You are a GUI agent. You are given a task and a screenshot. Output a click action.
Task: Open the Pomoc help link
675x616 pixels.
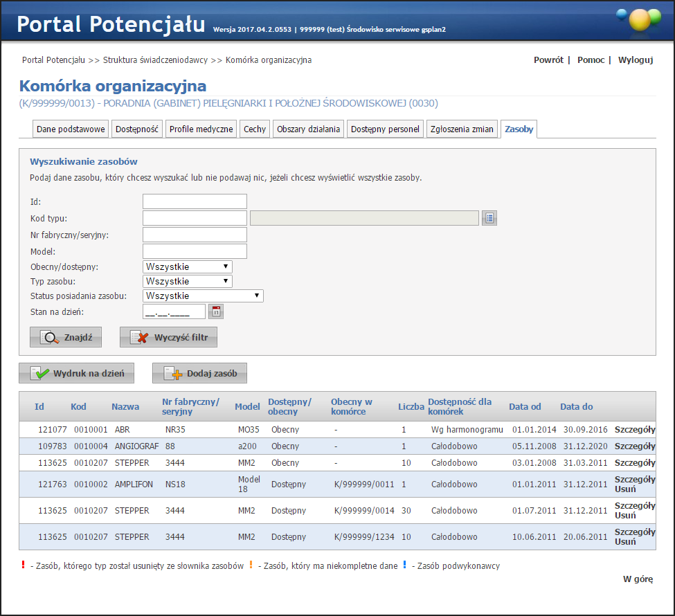(591, 60)
